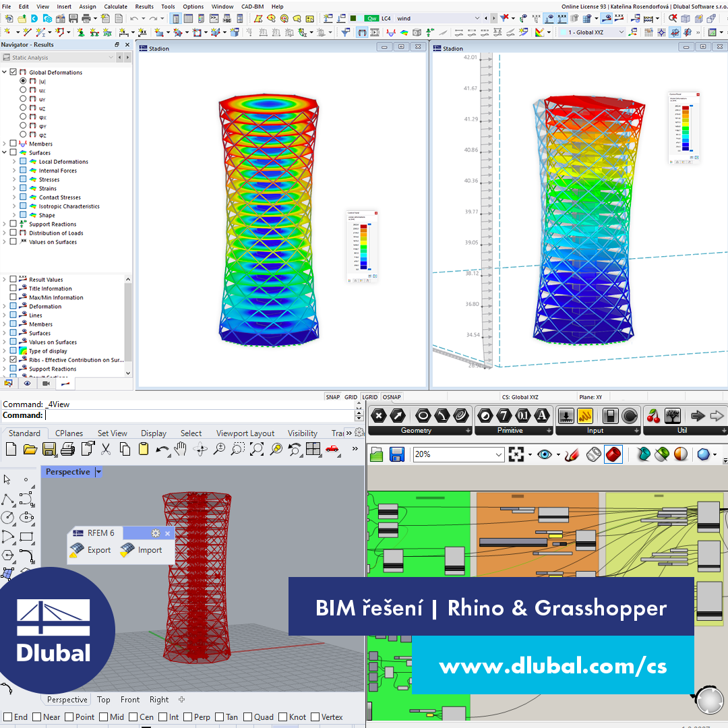728x728 pixels.
Task: Click the Paste clipboard icon in Rhino
Action: coord(144,449)
